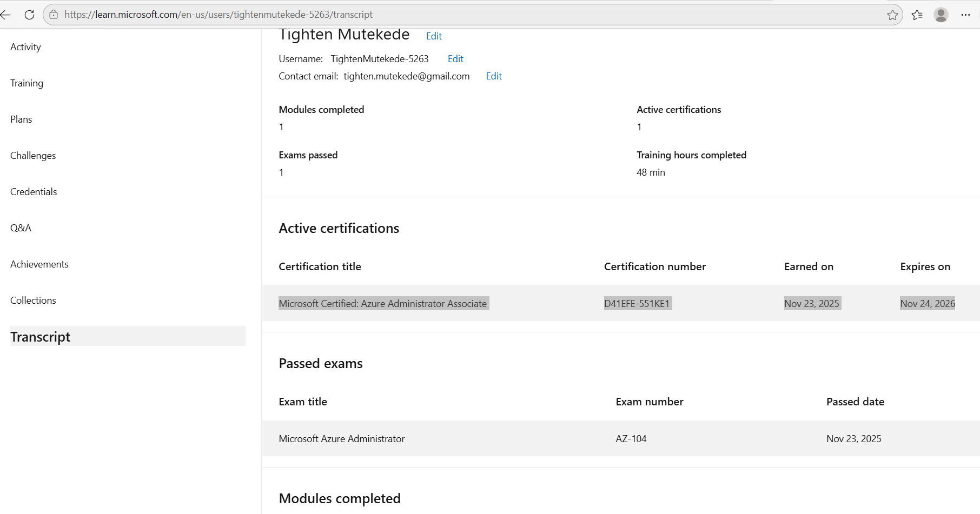Click the Earned on column header
Viewport: 980px width, 514px height.
pos(809,266)
